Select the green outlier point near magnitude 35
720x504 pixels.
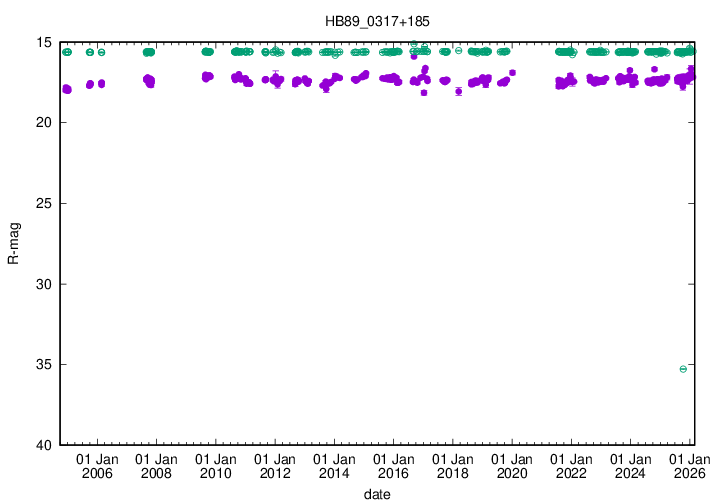tap(683, 369)
